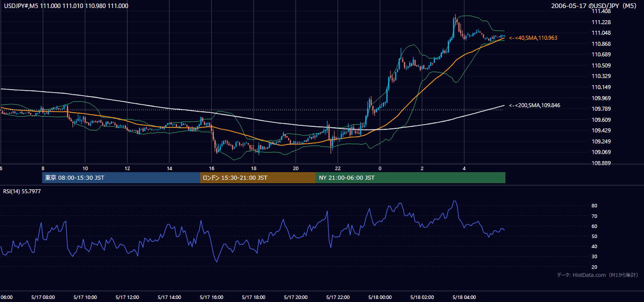Click the 111.408 price axis label

(x=601, y=11)
